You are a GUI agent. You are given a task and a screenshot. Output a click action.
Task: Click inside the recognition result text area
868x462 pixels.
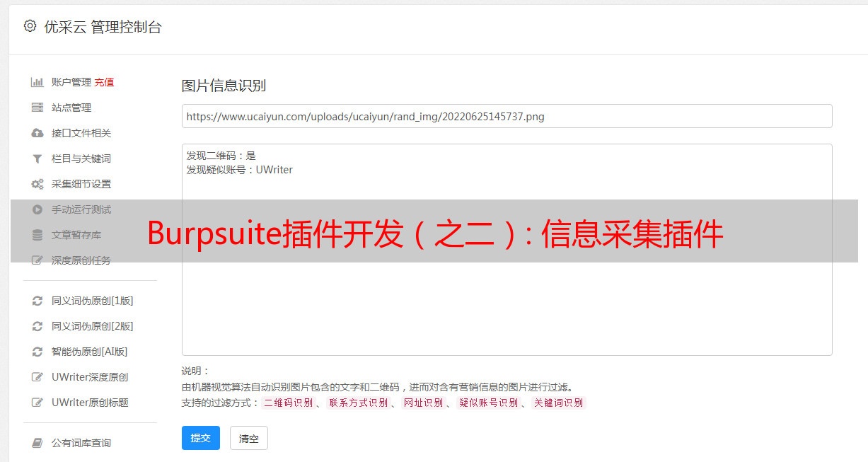coord(507,250)
